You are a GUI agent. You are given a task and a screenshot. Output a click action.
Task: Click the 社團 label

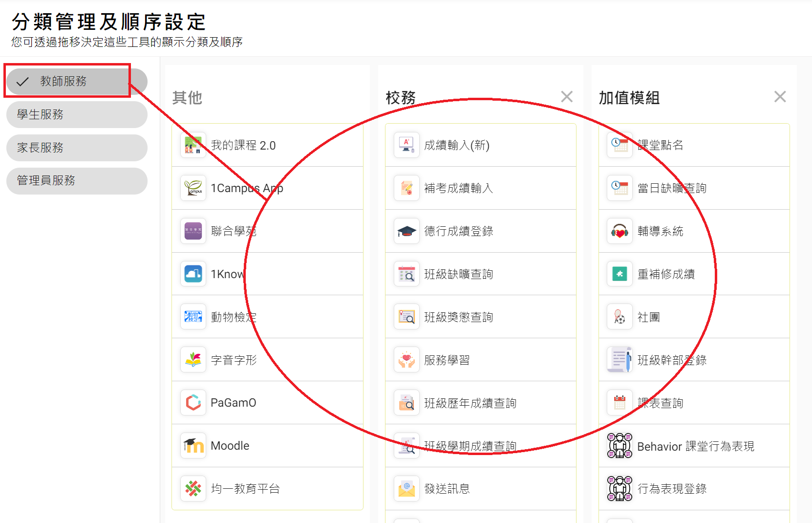tap(649, 317)
